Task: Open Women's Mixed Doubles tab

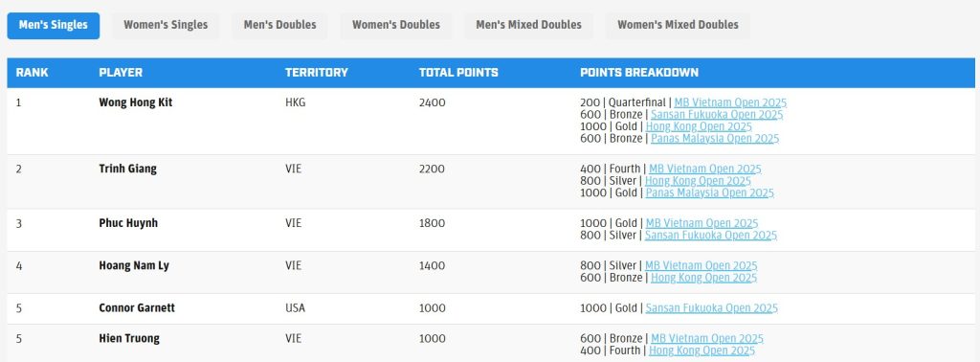Action: pyautogui.click(x=679, y=26)
